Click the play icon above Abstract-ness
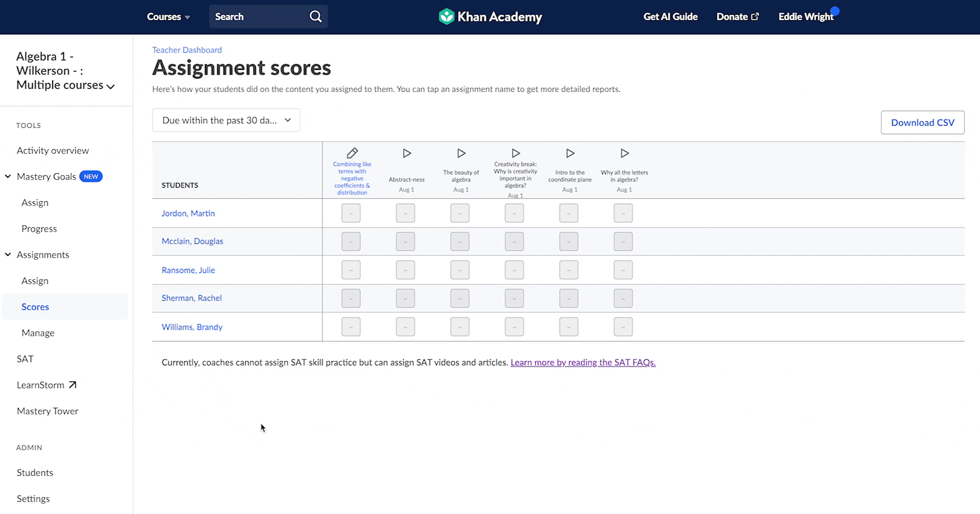Screen dimensions: 980x514 point(407,153)
